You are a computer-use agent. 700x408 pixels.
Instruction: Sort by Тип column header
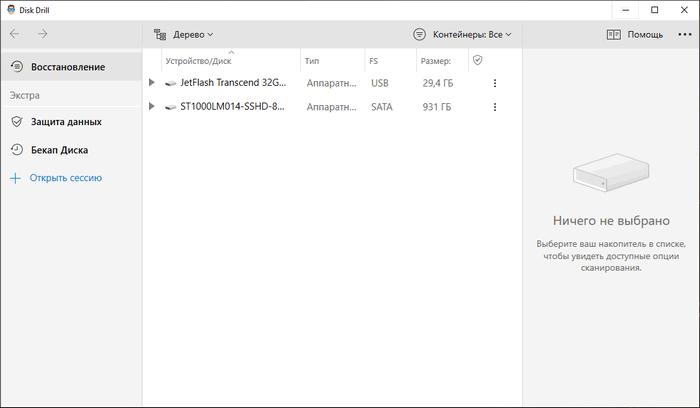[312, 61]
